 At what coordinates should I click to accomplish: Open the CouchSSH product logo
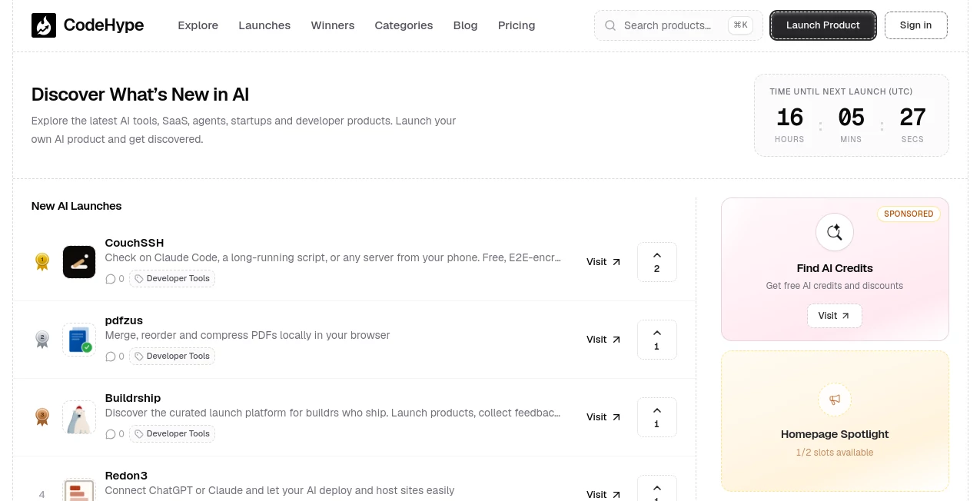click(79, 262)
